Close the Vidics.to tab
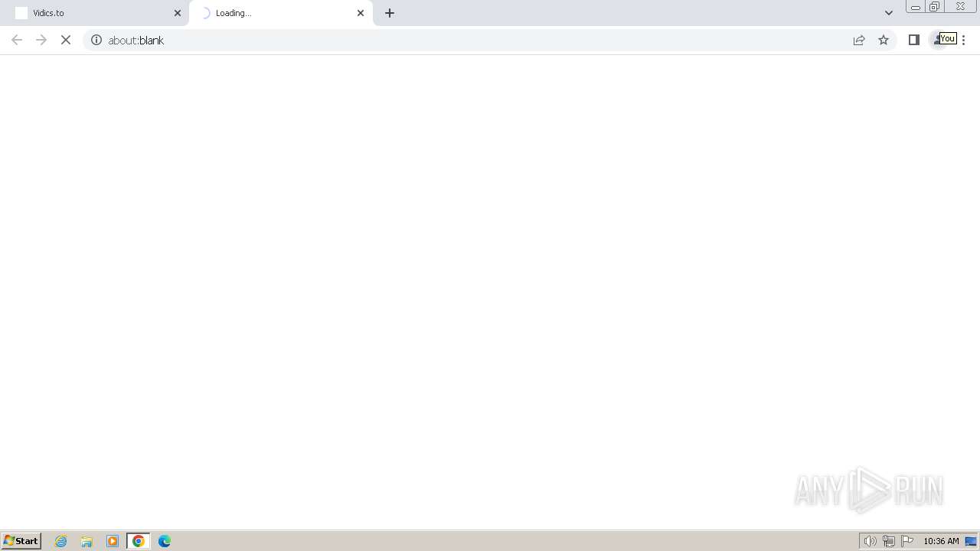The image size is (980, 551). pyautogui.click(x=178, y=13)
